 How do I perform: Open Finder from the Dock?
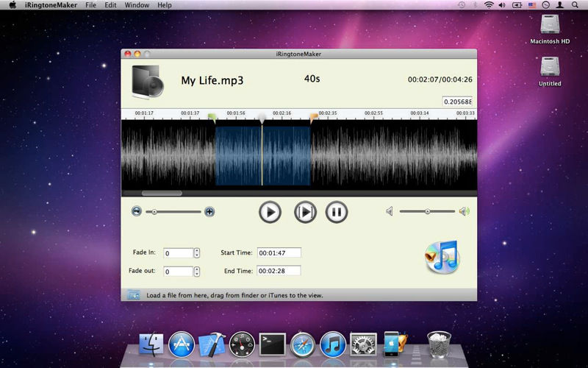[151, 344]
